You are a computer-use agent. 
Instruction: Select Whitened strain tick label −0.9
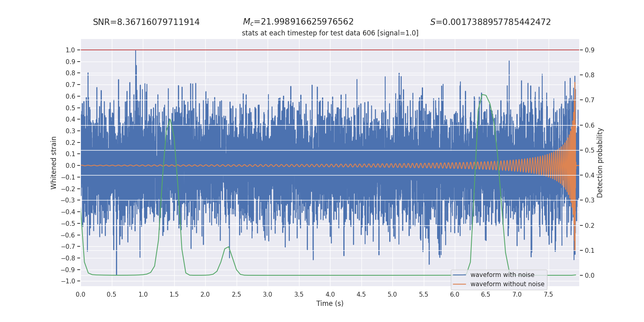pyautogui.click(x=68, y=270)
